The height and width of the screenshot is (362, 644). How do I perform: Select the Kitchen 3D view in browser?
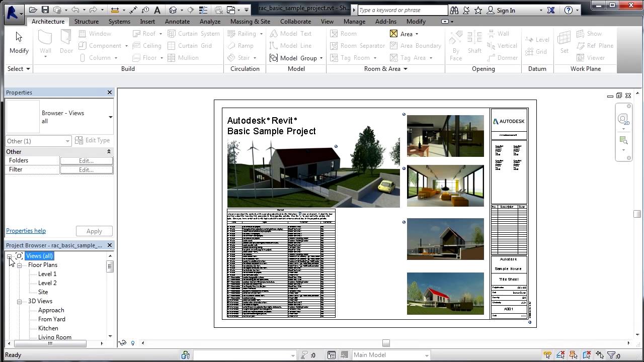48,328
